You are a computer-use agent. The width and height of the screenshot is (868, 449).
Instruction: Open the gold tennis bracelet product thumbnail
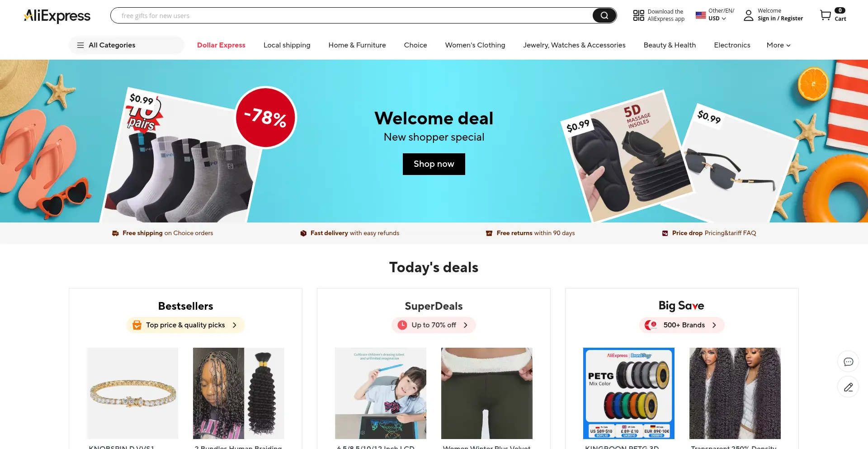click(132, 393)
